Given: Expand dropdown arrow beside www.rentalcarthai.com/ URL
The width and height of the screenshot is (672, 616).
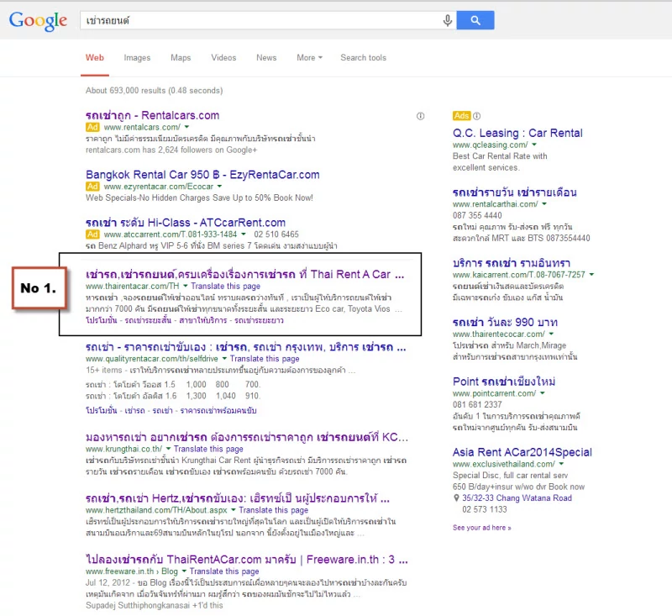Looking at the screenshot, I should (544, 204).
